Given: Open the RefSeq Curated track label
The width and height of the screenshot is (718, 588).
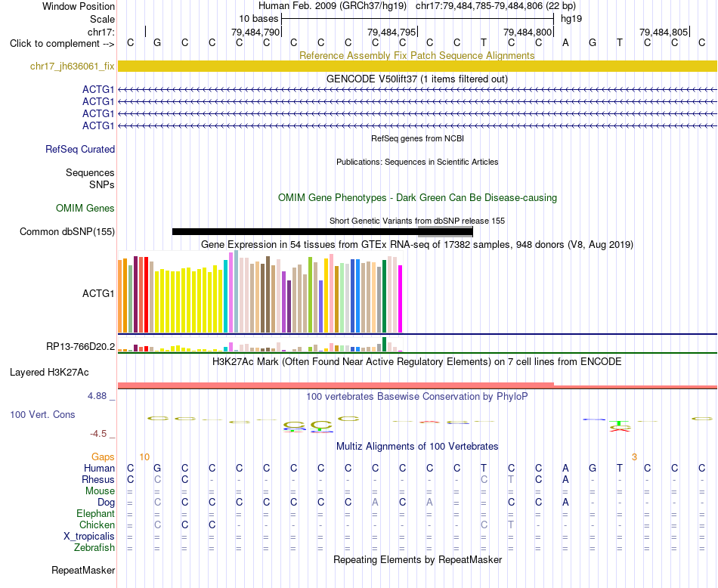Looking at the screenshot, I should [80, 150].
